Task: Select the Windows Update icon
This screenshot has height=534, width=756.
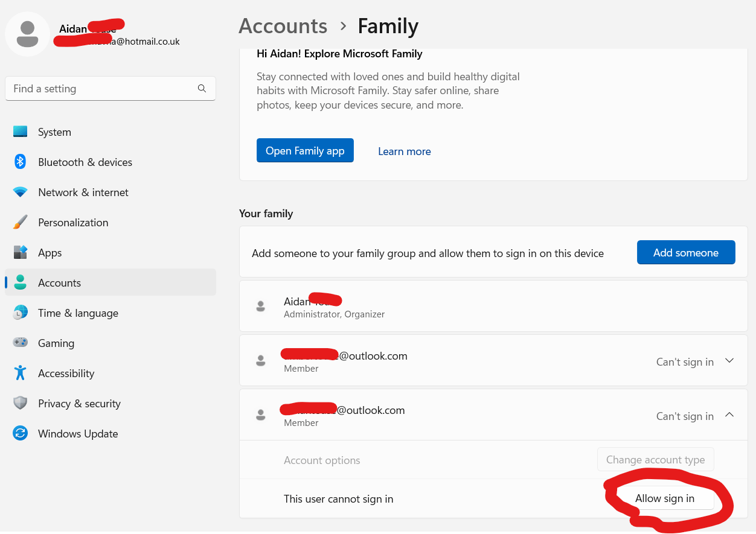Action: coord(20,433)
